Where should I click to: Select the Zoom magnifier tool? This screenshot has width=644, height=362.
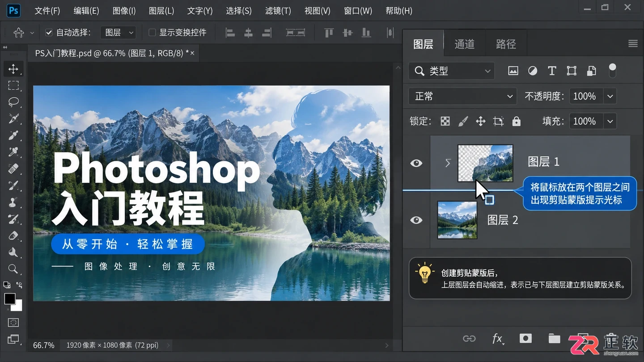(x=13, y=269)
